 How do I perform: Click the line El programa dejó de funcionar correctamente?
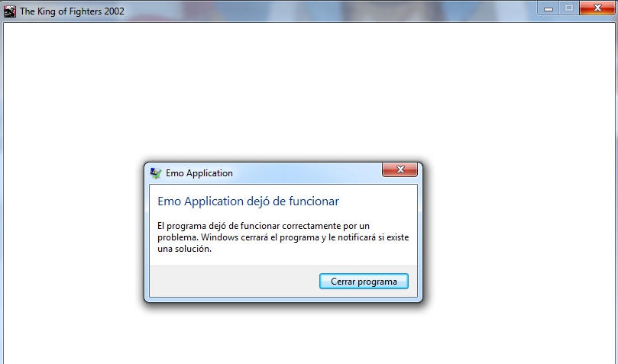click(x=264, y=226)
